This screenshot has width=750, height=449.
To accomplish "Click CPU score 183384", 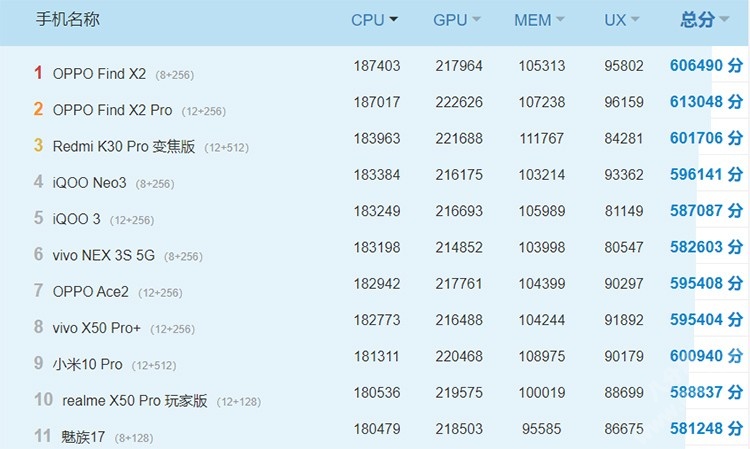I will pos(377,175).
